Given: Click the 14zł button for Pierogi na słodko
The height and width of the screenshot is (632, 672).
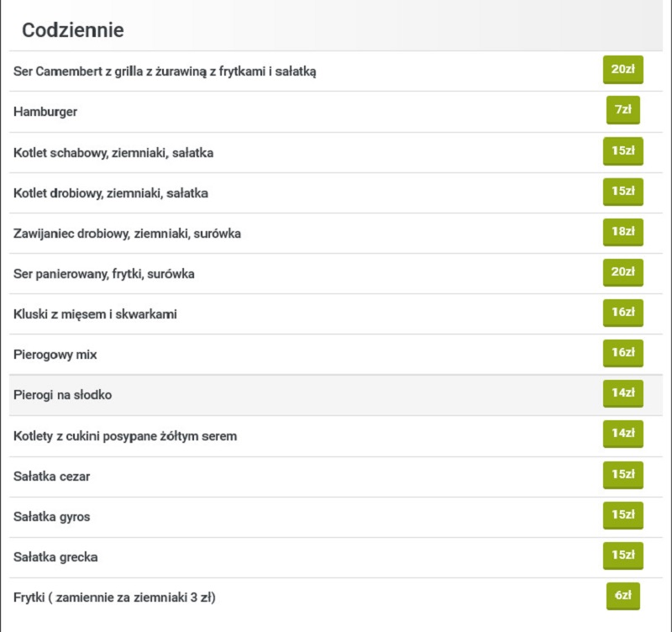Looking at the screenshot, I should click(x=622, y=393).
